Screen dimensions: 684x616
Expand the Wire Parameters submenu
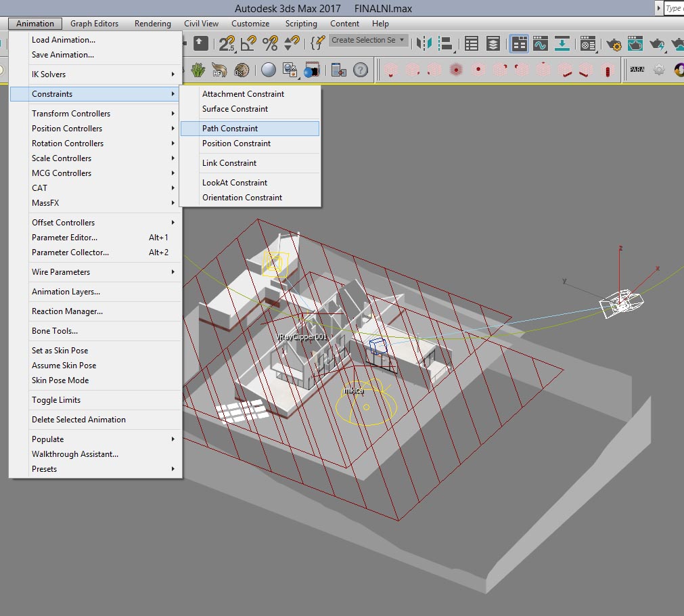(94, 272)
